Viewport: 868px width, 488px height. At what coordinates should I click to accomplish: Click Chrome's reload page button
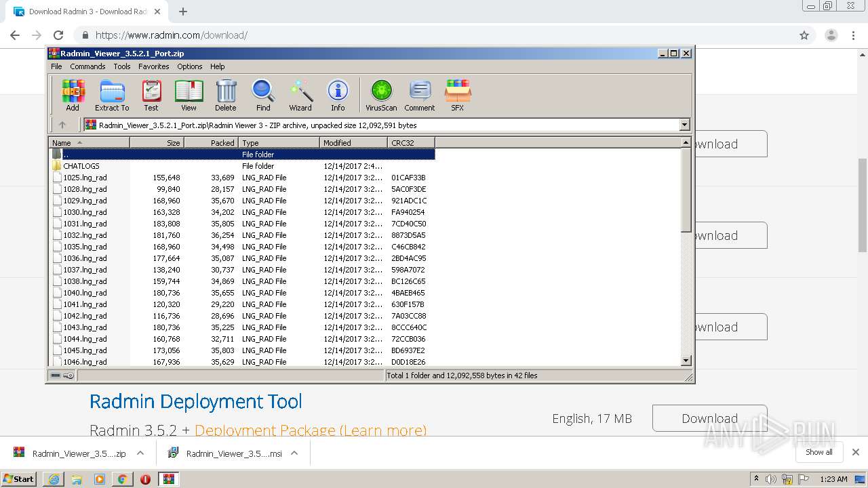click(x=58, y=35)
